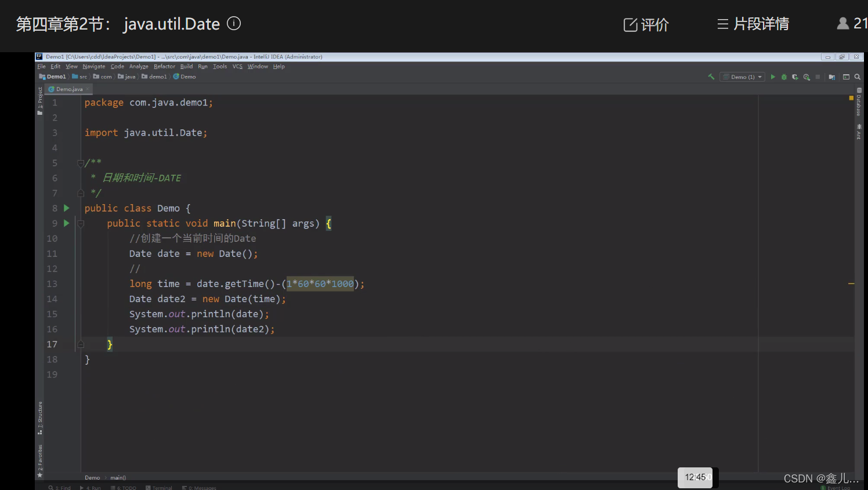
Task: Click the 日期和时间-DATE comment text
Action: point(142,178)
